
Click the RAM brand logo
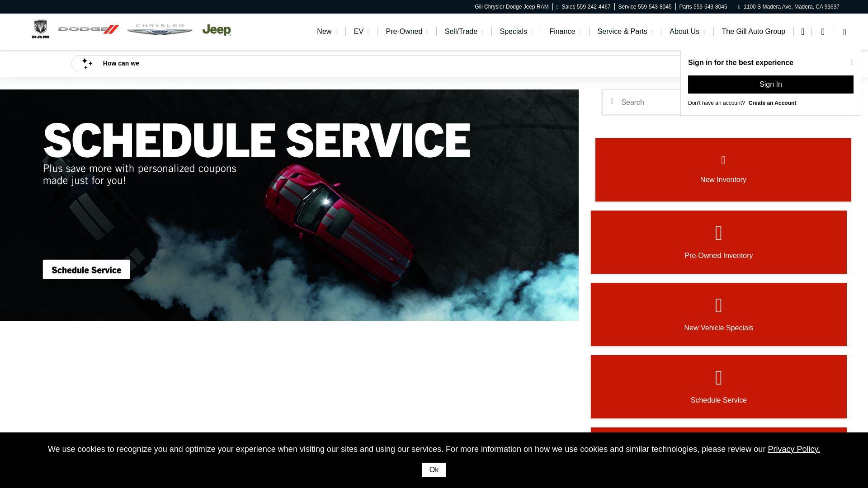40,29
